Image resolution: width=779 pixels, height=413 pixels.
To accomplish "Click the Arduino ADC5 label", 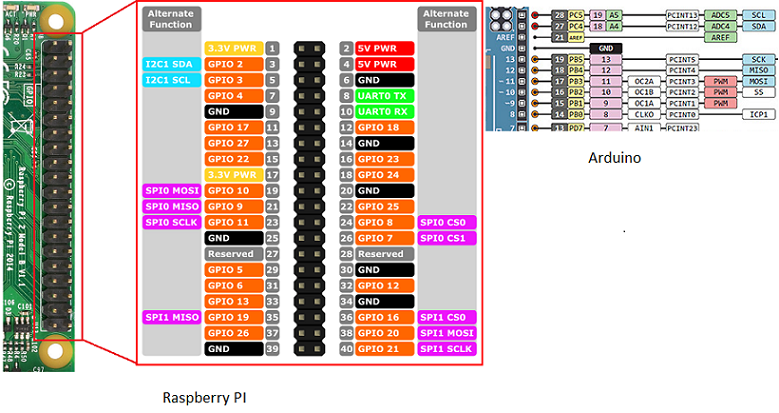I will [720, 15].
